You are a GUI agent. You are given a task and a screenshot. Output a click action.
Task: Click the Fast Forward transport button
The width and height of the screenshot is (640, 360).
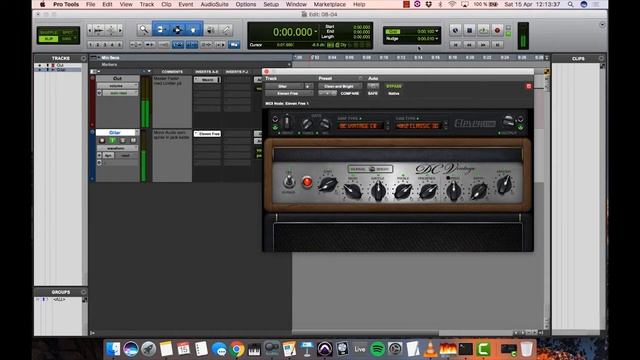[483, 44]
